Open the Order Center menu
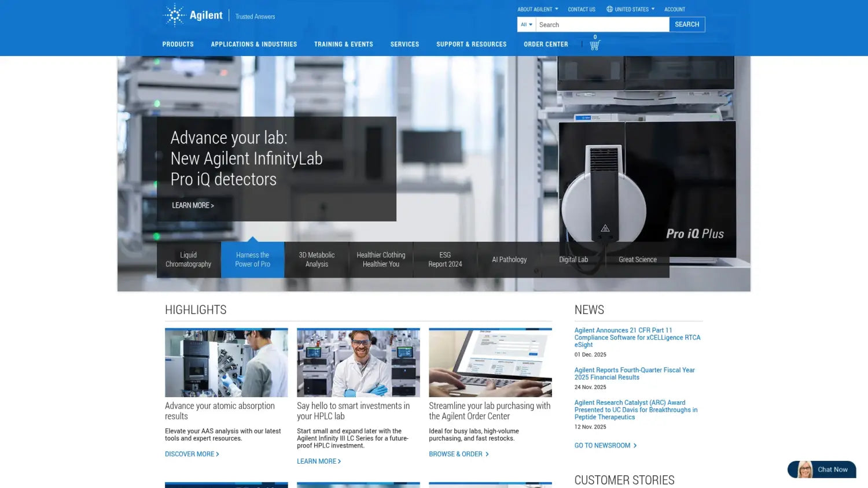This screenshot has height=488, width=868. point(546,45)
